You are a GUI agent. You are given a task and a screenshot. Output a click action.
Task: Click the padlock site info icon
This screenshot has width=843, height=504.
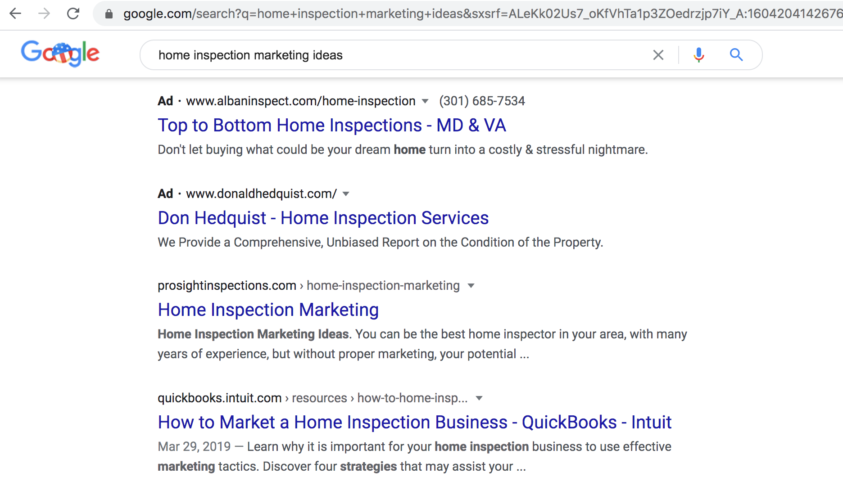coord(109,14)
